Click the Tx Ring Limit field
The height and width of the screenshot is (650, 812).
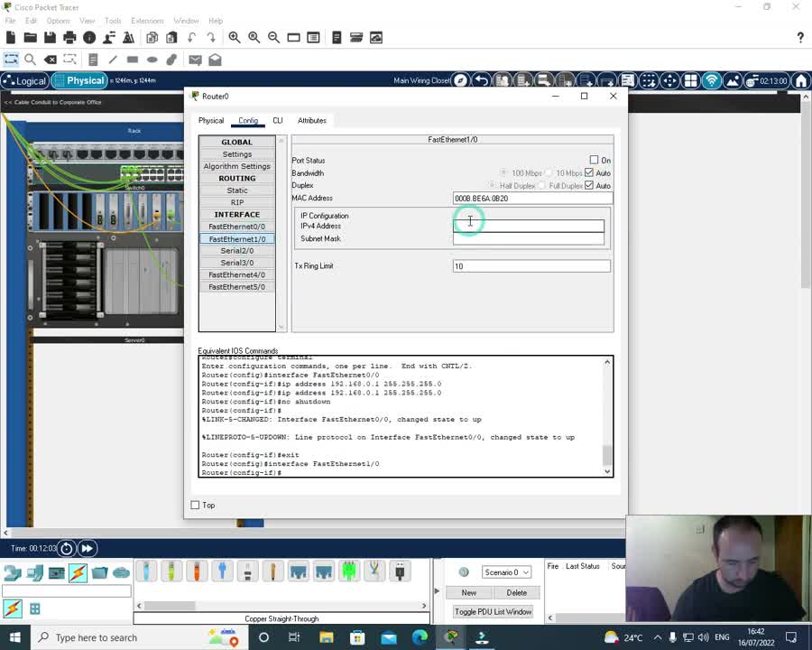coord(531,266)
